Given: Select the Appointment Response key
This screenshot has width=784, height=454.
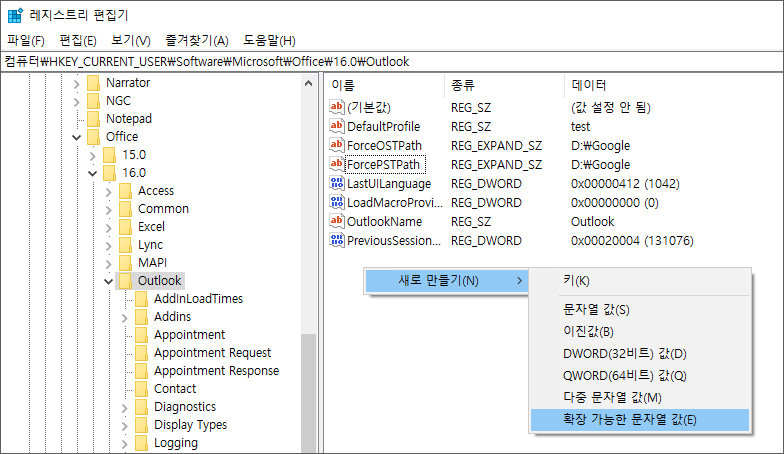Looking at the screenshot, I should click(216, 371).
